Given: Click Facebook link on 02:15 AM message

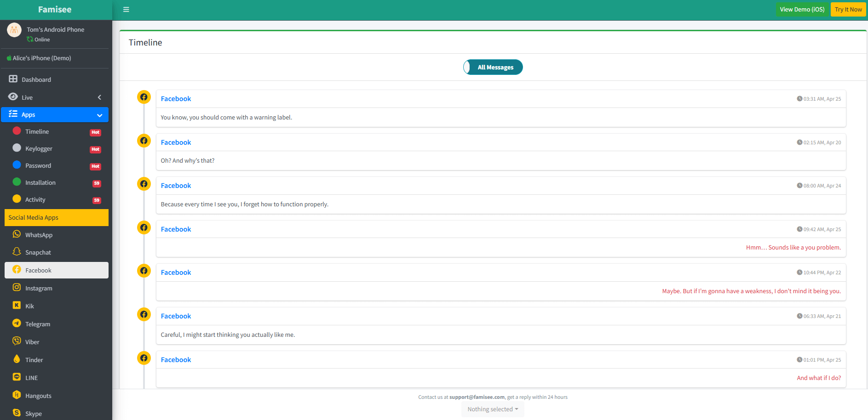Looking at the screenshot, I should click(x=176, y=142).
